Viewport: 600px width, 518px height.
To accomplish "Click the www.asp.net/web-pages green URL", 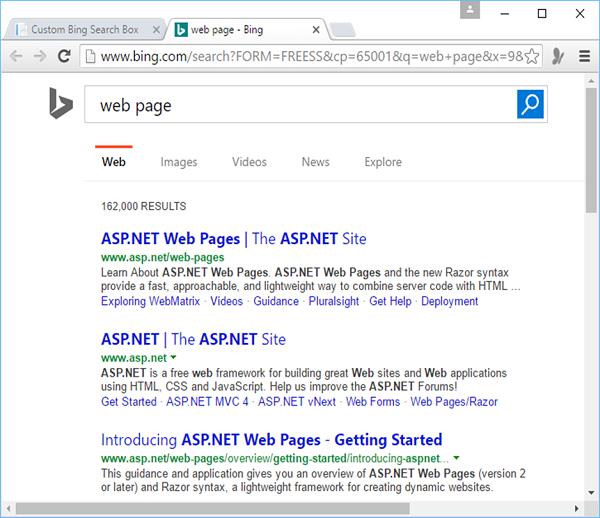I will [x=163, y=257].
